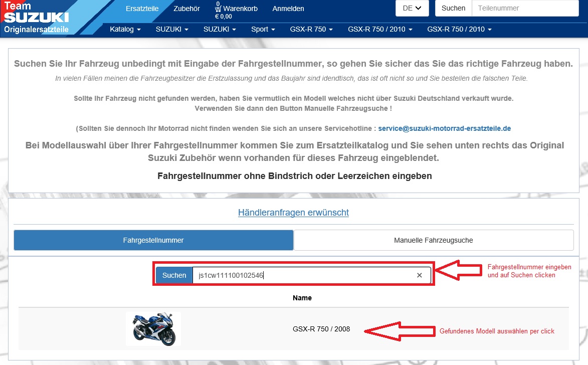This screenshot has height=365, width=588.
Task: Open the Händleranfragen erwünscht link
Action: pyautogui.click(x=293, y=213)
